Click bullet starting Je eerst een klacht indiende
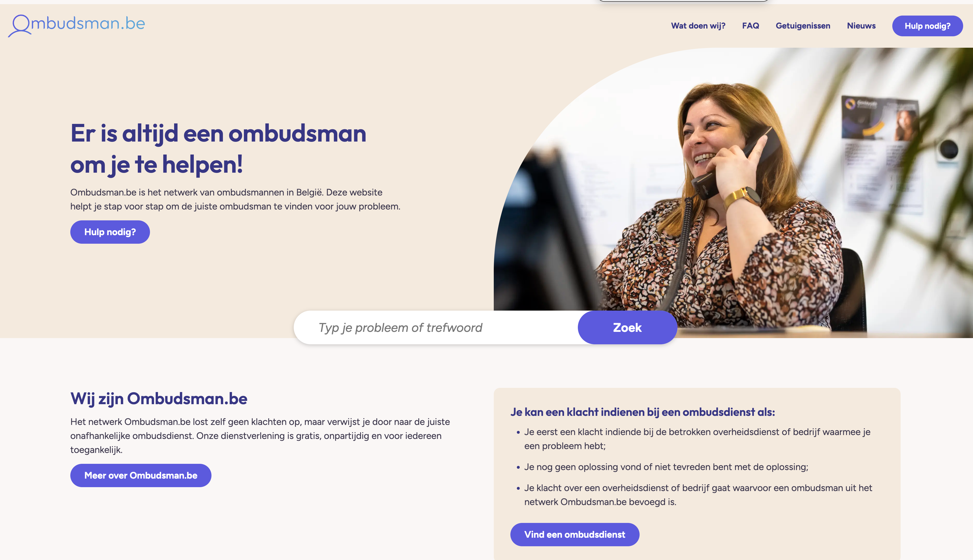 697,439
